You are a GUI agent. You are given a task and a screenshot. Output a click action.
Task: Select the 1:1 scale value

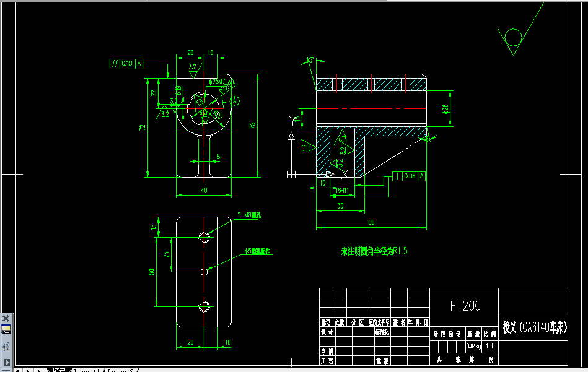[x=489, y=346]
